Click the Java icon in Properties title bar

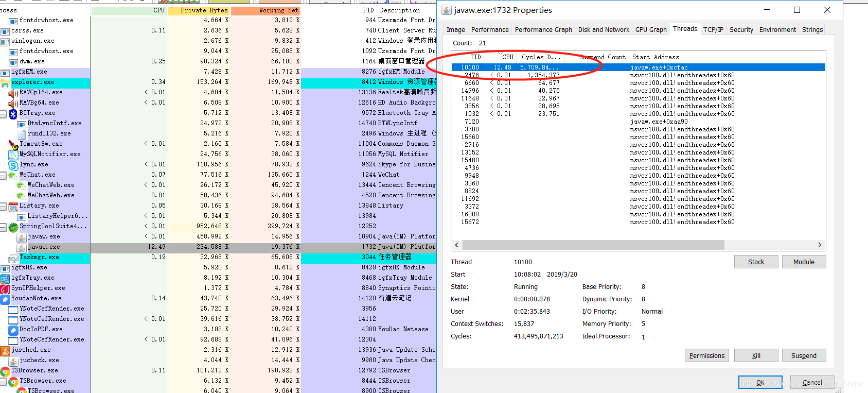[x=447, y=10]
